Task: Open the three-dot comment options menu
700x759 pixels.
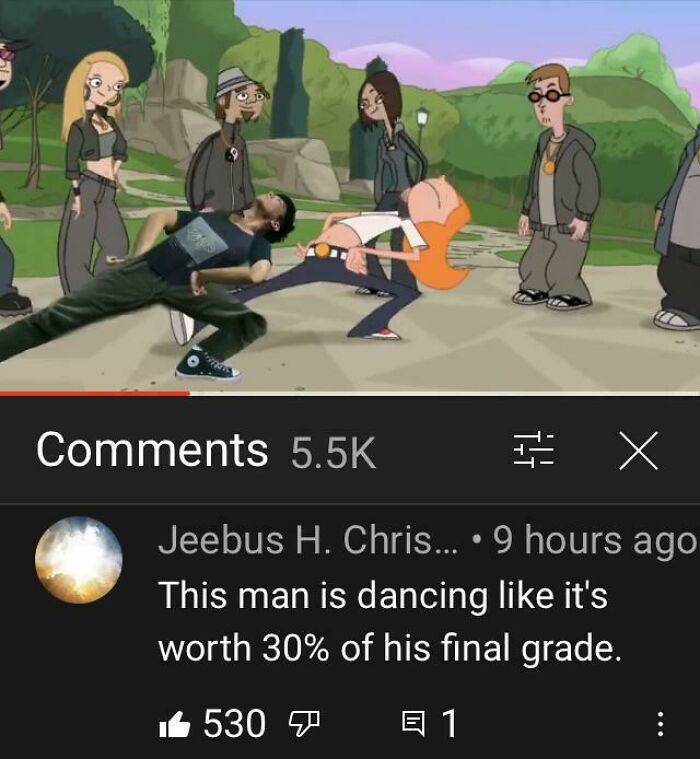Action: 660,724
